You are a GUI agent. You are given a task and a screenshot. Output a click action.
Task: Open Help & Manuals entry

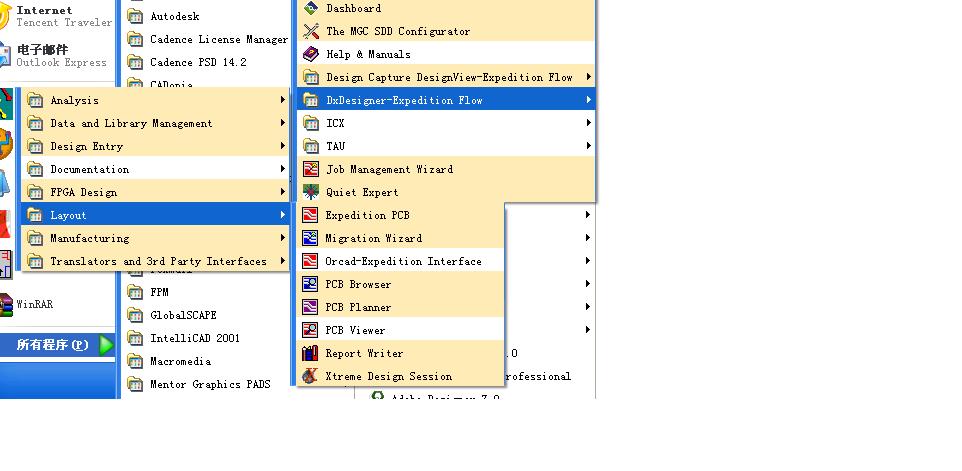pyautogui.click(x=446, y=54)
